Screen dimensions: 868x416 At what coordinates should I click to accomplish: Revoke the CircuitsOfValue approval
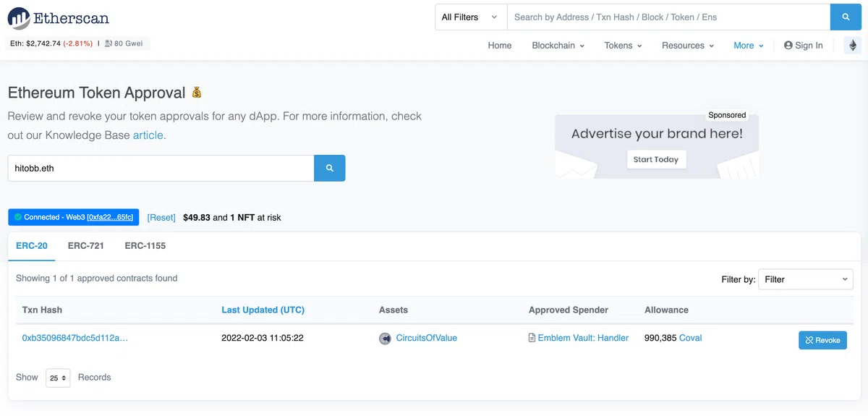822,340
